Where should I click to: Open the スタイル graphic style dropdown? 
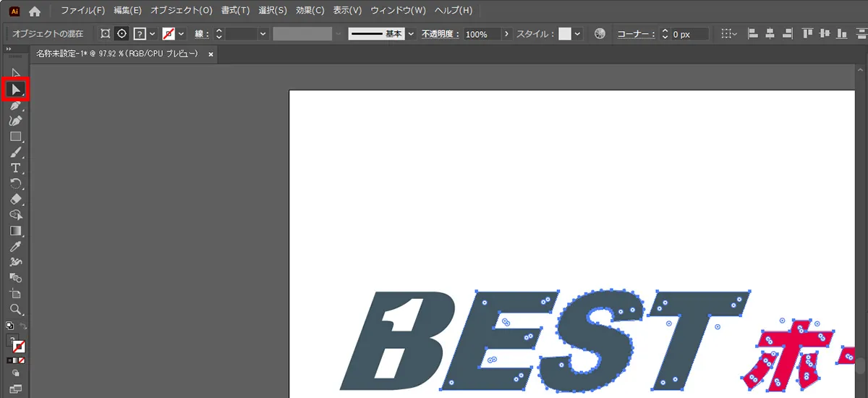[x=577, y=34]
